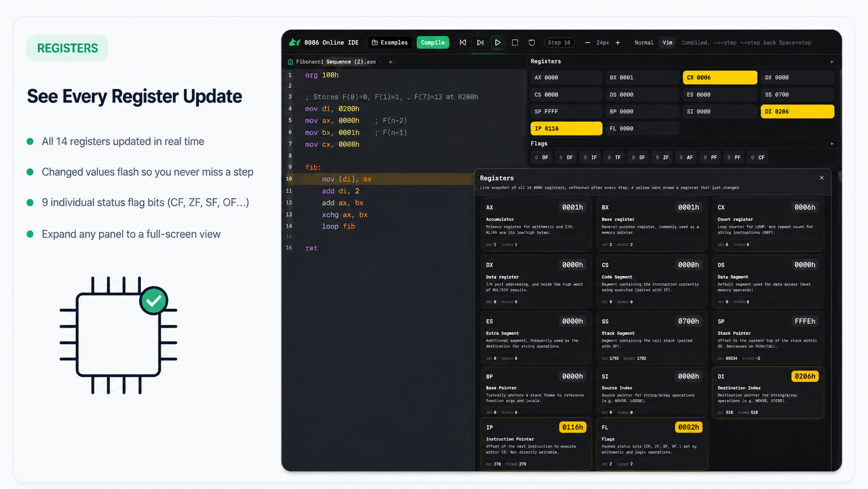868x489 pixels.
Task: Reset the emulator with circular arrow
Action: [532, 43]
